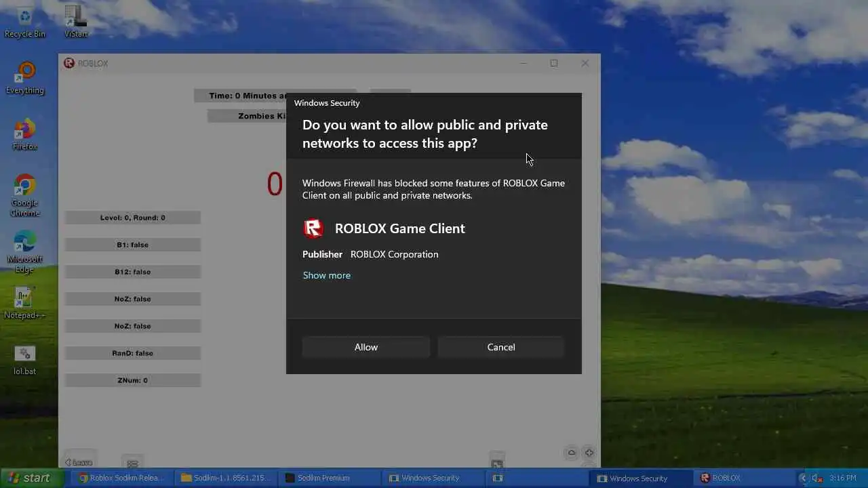Cancel the Windows Security firewall prompt
868x488 pixels.
coord(501,347)
